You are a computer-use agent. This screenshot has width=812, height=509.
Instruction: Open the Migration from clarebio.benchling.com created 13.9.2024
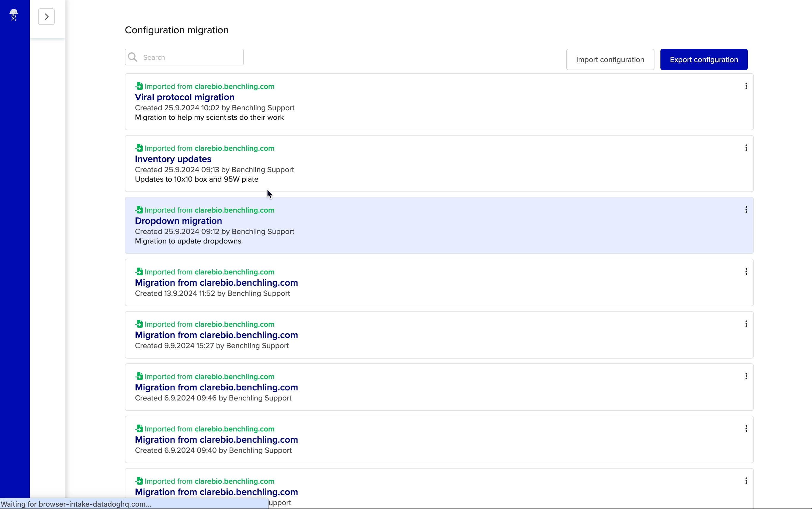click(216, 282)
